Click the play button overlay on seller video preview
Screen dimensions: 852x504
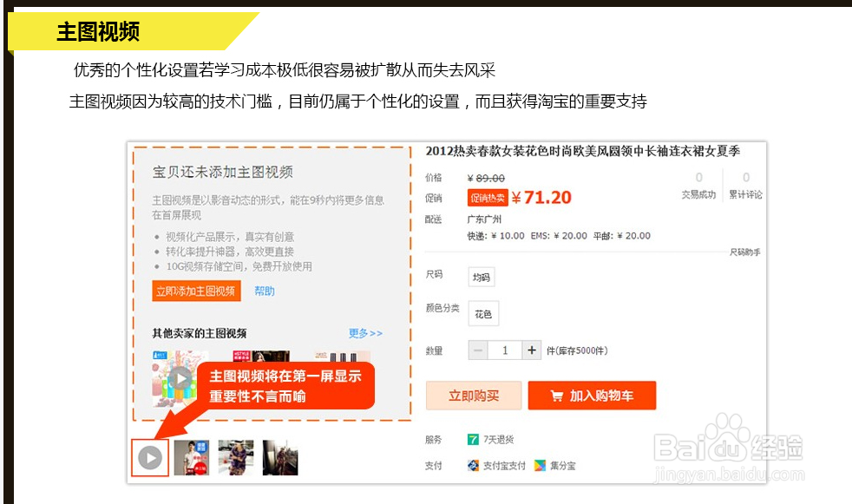point(182,376)
